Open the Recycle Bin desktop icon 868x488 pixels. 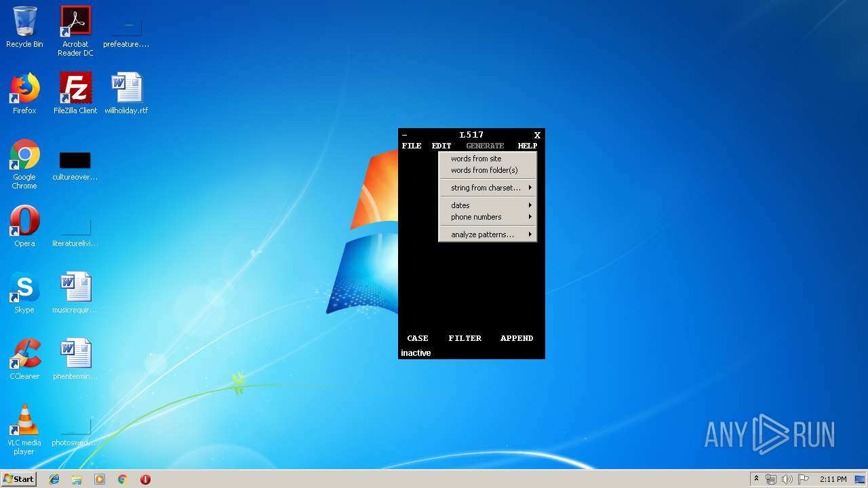24,28
